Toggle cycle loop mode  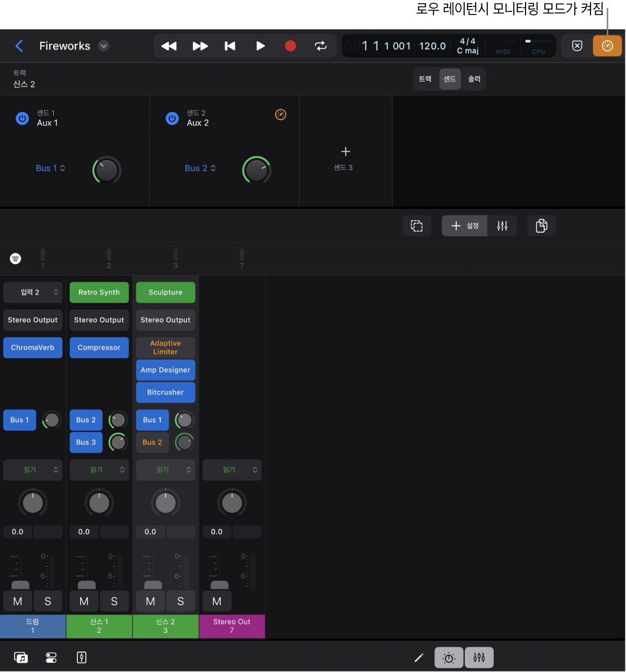tap(320, 46)
